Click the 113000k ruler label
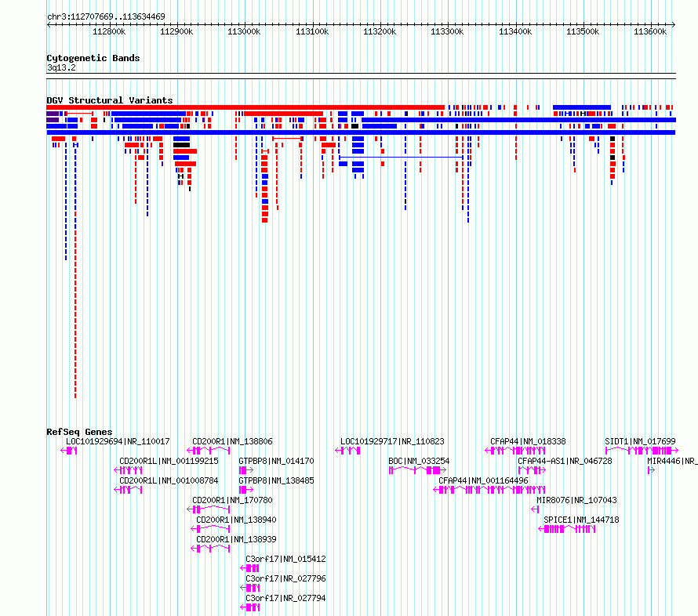Screen dimensions: 698x616 (244, 31)
